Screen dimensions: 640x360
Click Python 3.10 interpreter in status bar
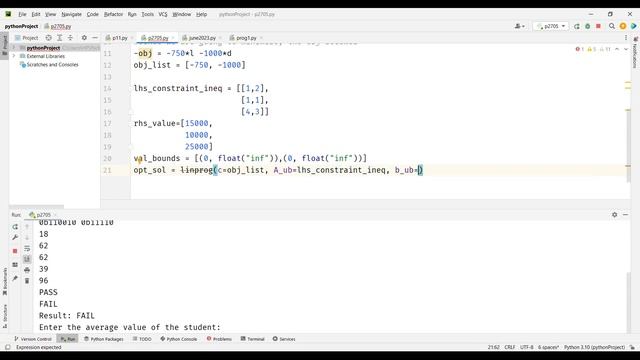point(594,347)
